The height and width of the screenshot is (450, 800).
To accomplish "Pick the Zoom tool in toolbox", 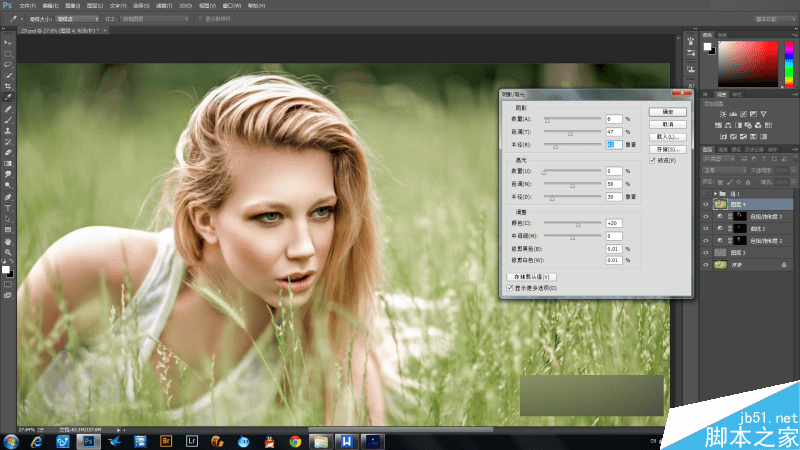I will [x=8, y=251].
